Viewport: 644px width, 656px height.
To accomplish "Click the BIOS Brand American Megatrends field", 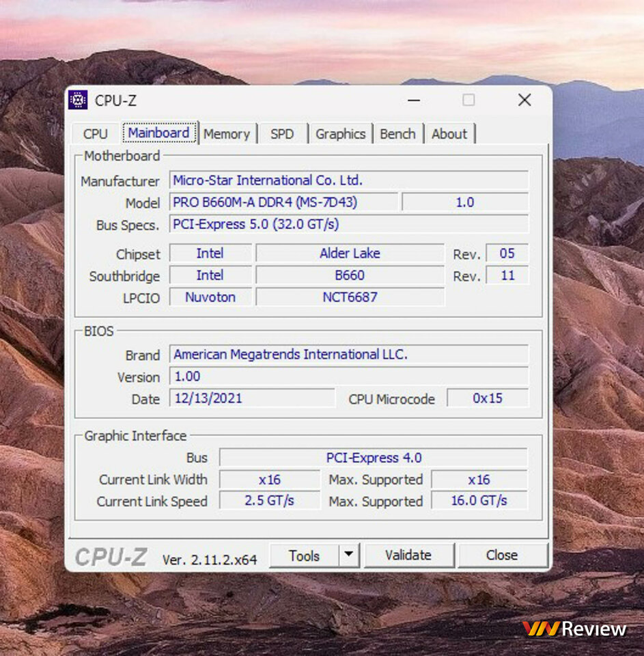I will click(349, 355).
